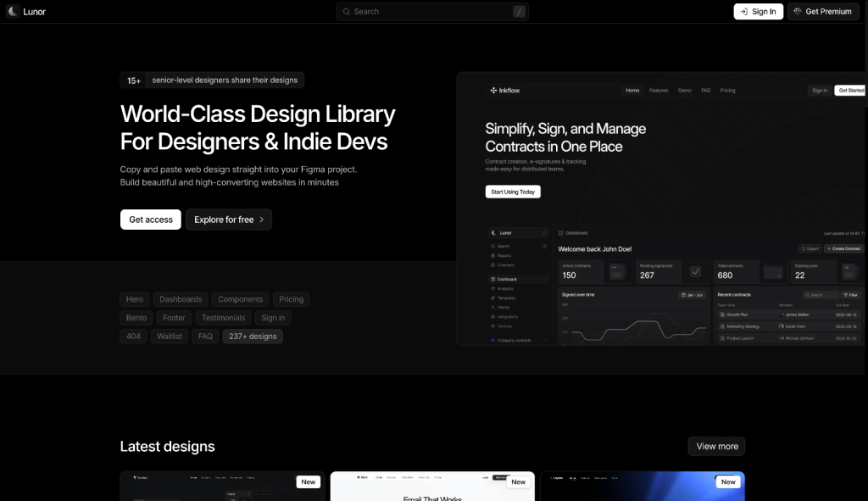Click the Active Contracts document icon
Viewport: 868px width, 501px height.
coord(617,271)
